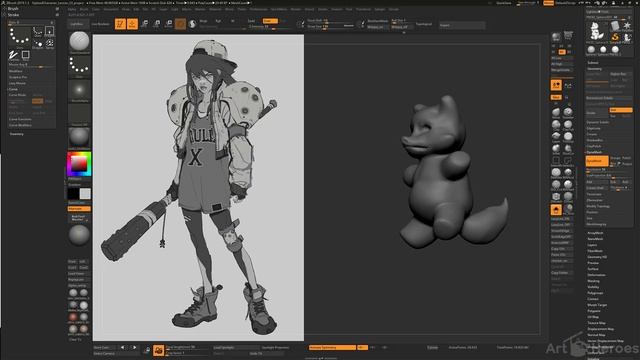
Task: Open the Document menu
Action: tap(111, 9)
